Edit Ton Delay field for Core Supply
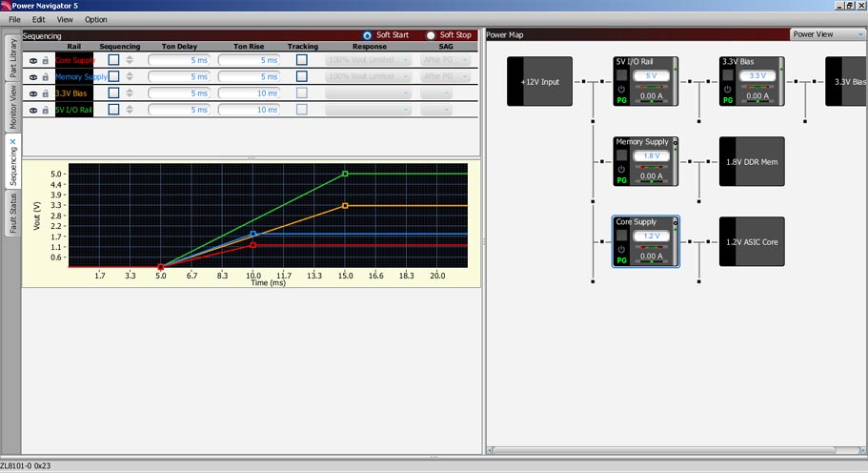The width and height of the screenshot is (868, 473). click(x=179, y=60)
